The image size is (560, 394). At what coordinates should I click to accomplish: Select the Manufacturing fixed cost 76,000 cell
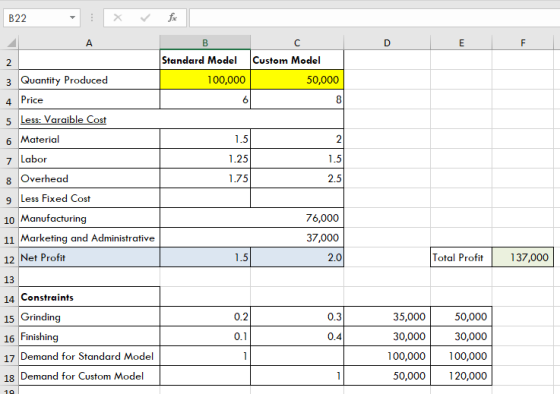tap(252, 218)
